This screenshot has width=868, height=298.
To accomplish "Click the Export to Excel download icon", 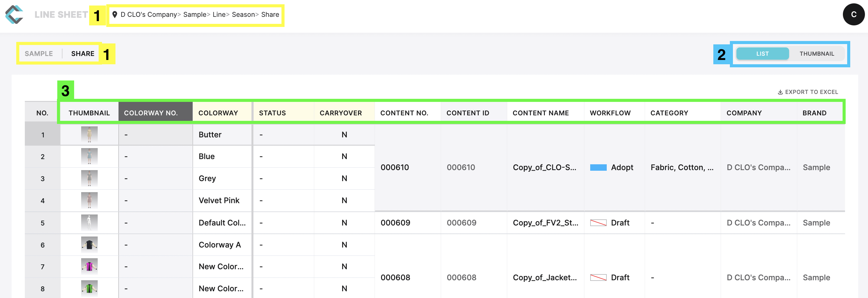I will tap(780, 92).
